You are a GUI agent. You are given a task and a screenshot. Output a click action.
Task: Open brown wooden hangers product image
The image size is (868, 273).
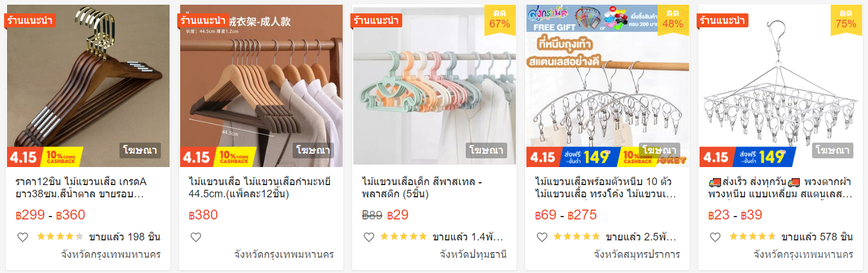[88, 86]
